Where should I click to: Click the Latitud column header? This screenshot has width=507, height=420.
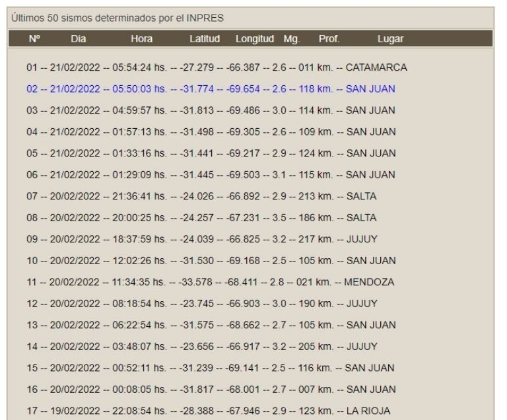[205, 39]
